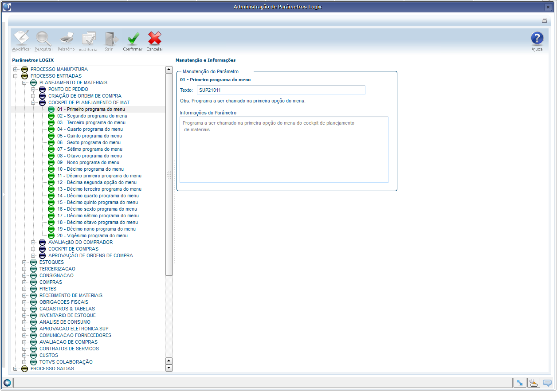Screen dimensions: 557x392
Task: Cancel with the red X icon
Action: pyautogui.click(x=155, y=39)
